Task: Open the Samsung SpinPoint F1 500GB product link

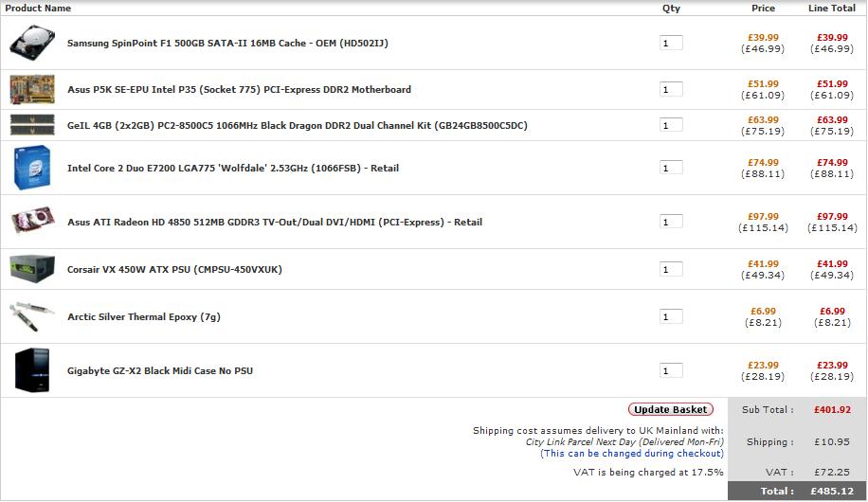Action: pyautogui.click(x=227, y=43)
